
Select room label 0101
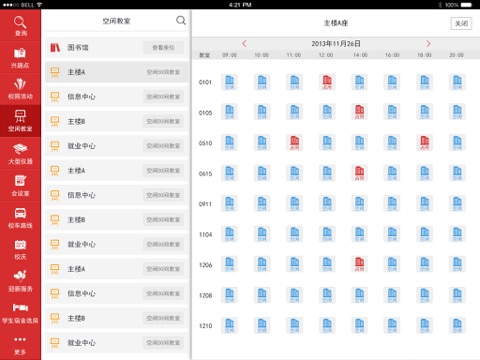pyautogui.click(x=205, y=82)
